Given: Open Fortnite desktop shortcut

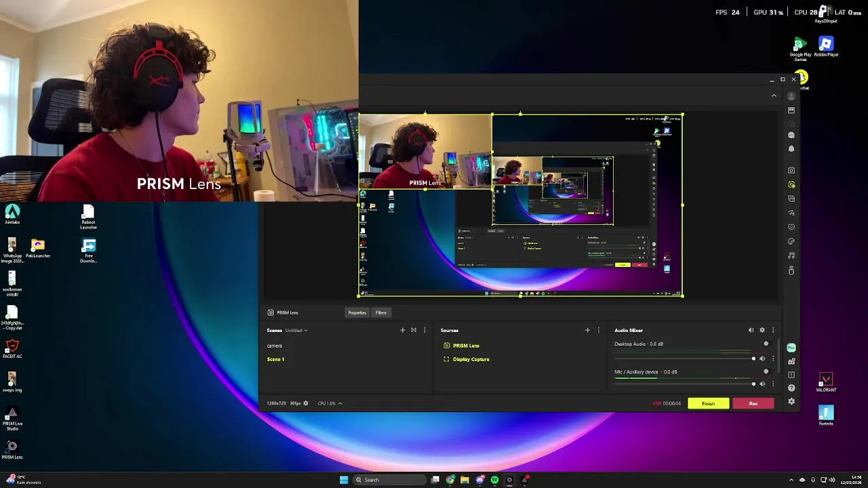Looking at the screenshot, I should click(826, 415).
